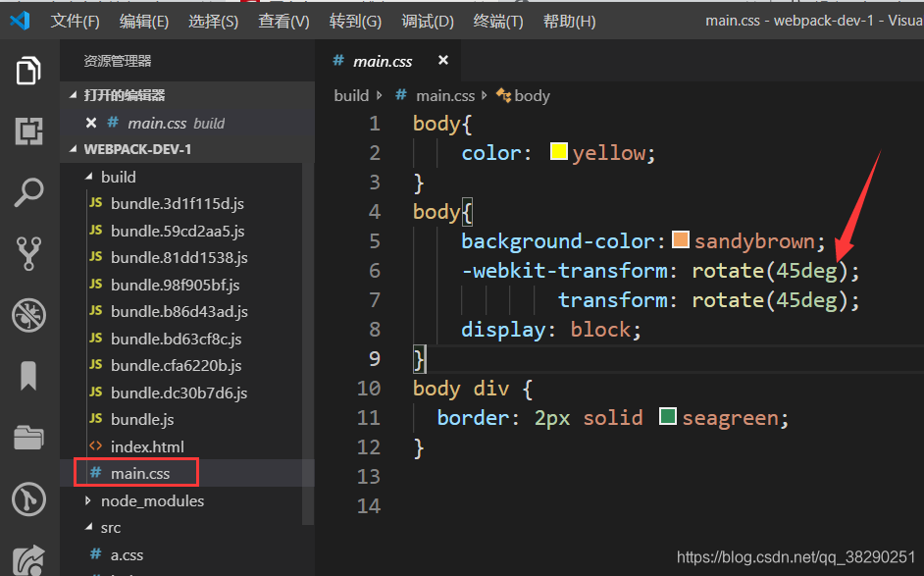Collapse the build folder
924x576 pixels.
tap(88, 177)
